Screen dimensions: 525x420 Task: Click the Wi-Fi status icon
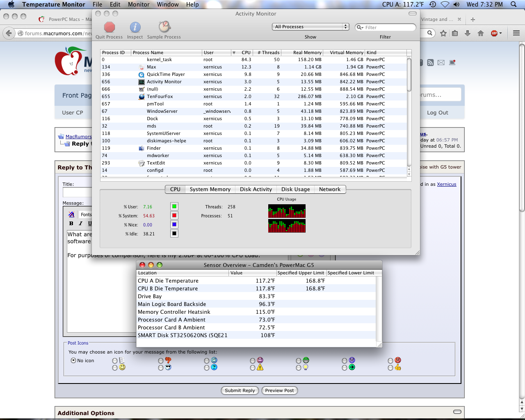coord(445,4)
